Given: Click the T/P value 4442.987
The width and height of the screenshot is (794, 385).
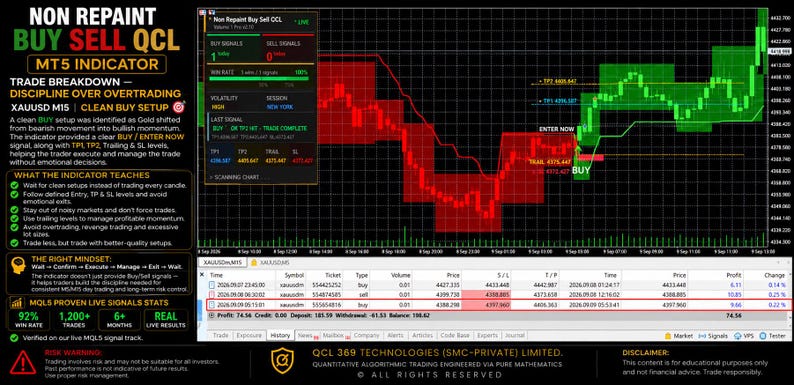Looking at the screenshot, I should 546,285.
